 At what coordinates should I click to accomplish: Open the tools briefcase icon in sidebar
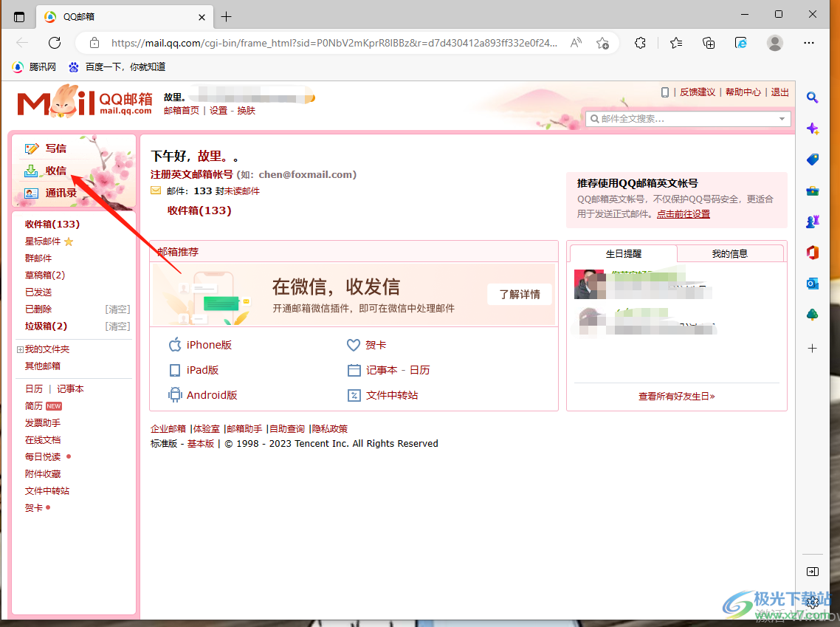pyautogui.click(x=812, y=191)
